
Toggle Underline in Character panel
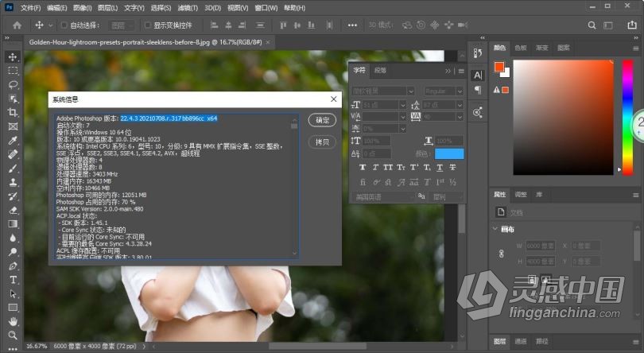440,167
